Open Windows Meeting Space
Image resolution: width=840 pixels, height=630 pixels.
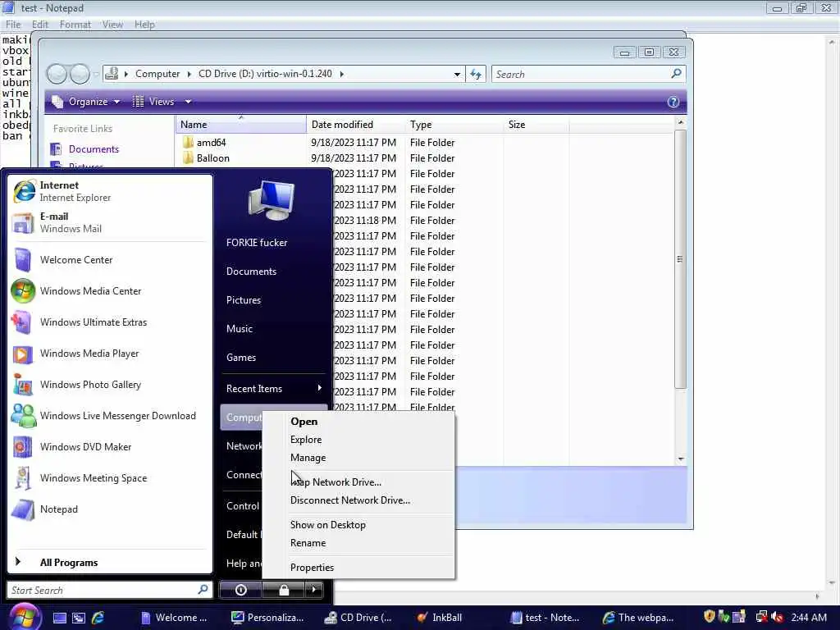[109, 478]
